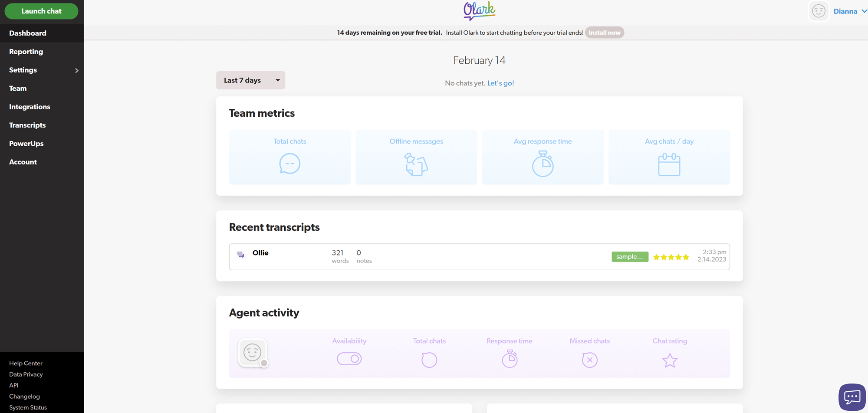Click the Let's go! link
868x413 pixels.
500,83
